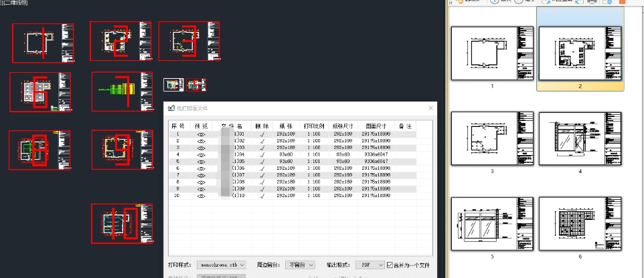The image size is (644, 278).
Task: Toggle the delete mark for row 10
Action: pyautogui.click(x=262, y=196)
